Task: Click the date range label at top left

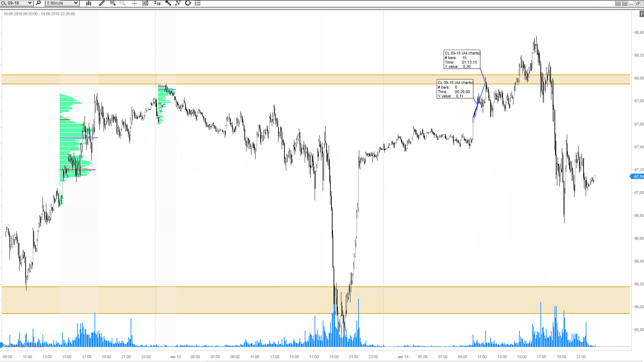Action: point(39,14)
